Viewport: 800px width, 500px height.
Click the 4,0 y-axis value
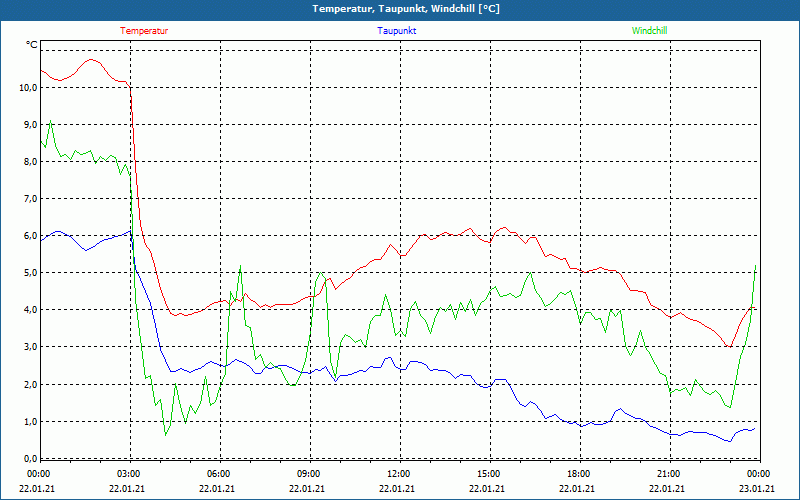(x=30, y=310)
